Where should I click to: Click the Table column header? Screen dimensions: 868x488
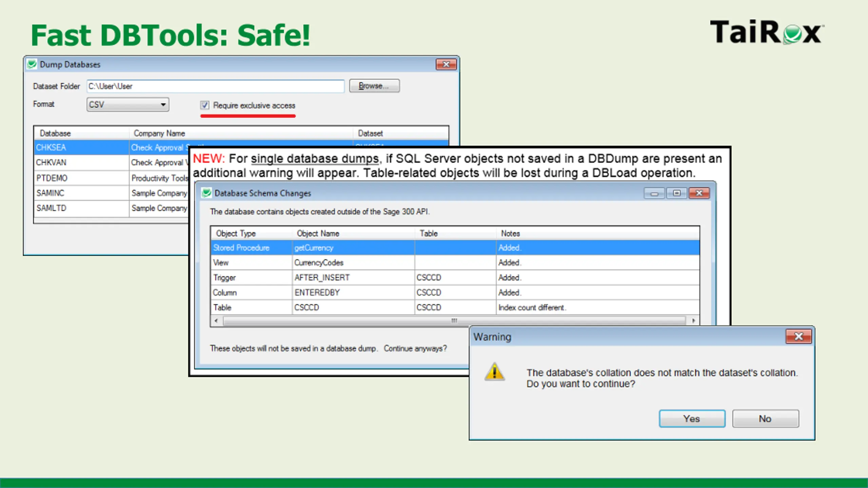[456, 233]
